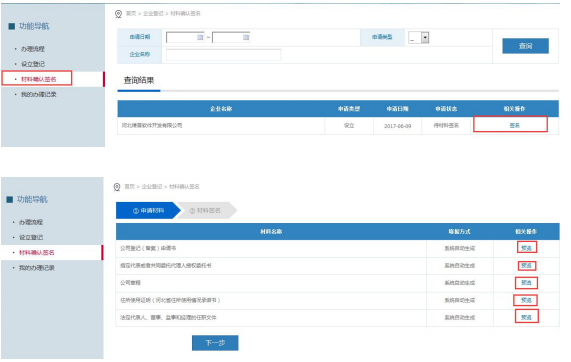Open 办理流程 in the query page sidebar
The image size is (571, 362).
[33, 49]
